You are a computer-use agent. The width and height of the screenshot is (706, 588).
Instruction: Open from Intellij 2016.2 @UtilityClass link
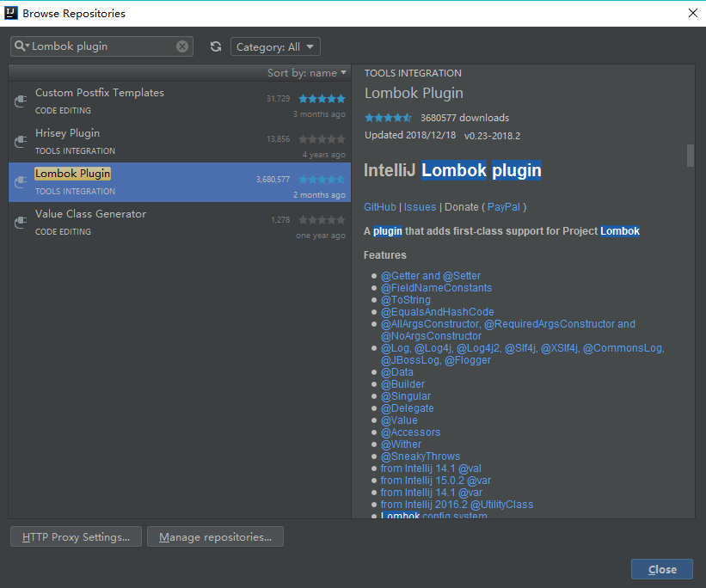coord(457,505)
